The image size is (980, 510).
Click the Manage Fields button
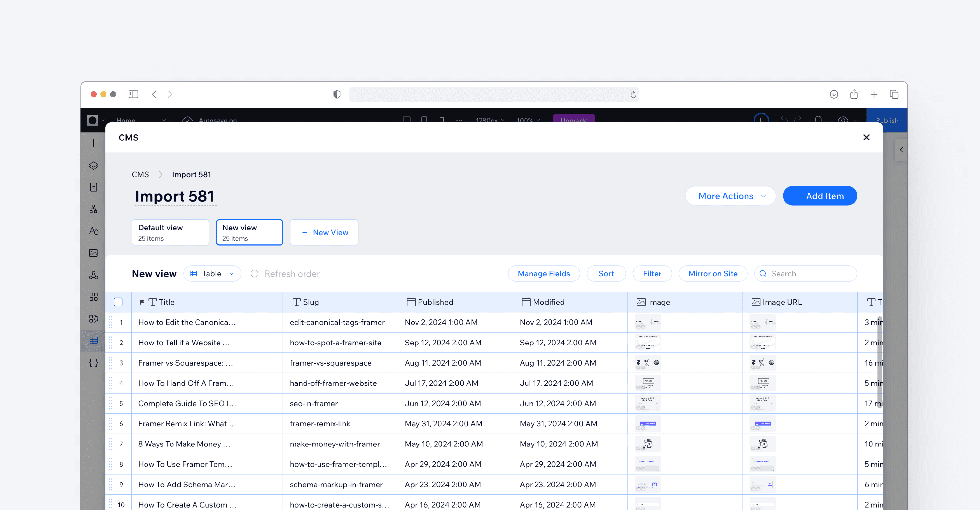pyautogui.click(x=544, y=274)
